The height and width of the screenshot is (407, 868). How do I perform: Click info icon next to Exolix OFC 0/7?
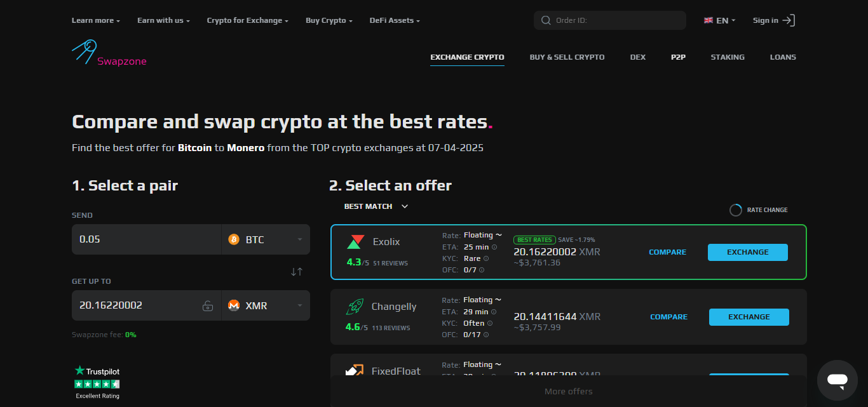pos(482,270)
